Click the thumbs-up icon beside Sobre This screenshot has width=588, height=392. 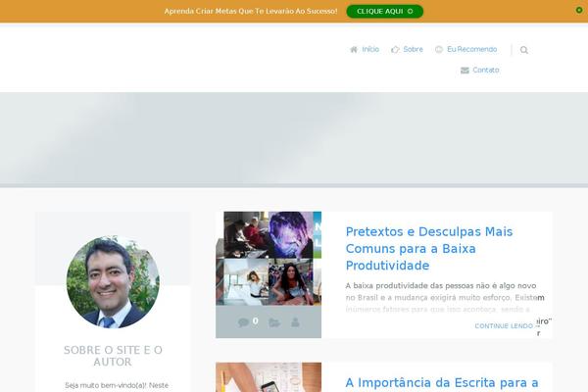click(395, 50)
